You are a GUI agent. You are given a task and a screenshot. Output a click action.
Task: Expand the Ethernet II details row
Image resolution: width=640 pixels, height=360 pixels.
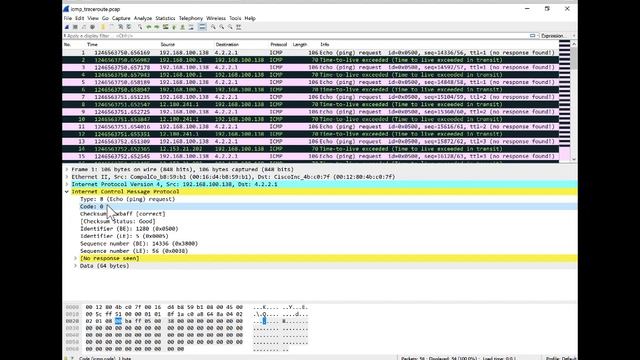tap(67, 177)
